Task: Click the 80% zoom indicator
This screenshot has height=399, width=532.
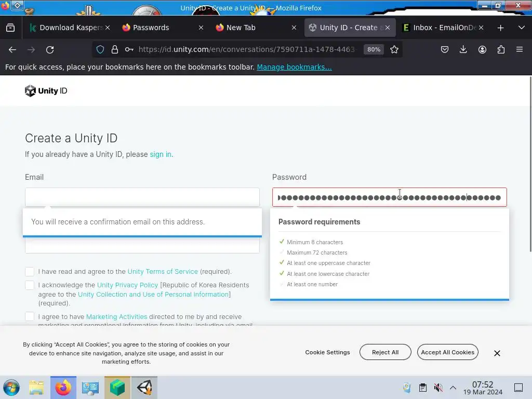Action: tap(374, 49)
